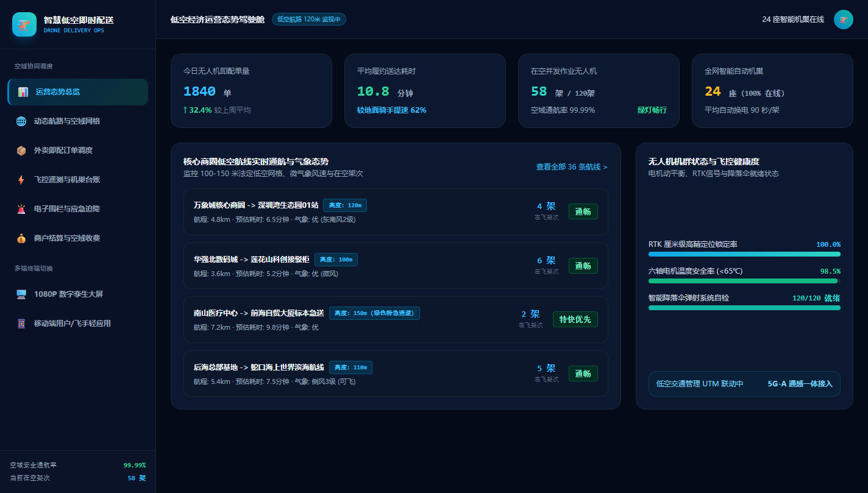Click the bar chart icon beside 运营态势总览
868x493 pixels.
(23, 92)
